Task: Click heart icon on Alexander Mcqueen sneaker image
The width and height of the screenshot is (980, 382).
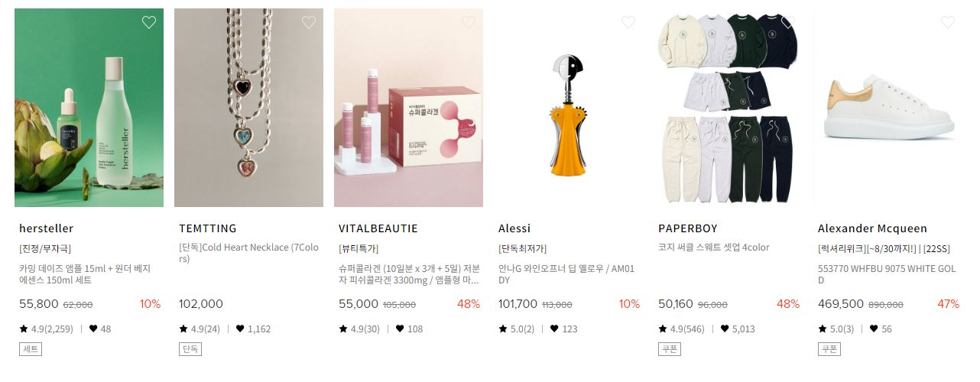Action: (x=948, y=22)
